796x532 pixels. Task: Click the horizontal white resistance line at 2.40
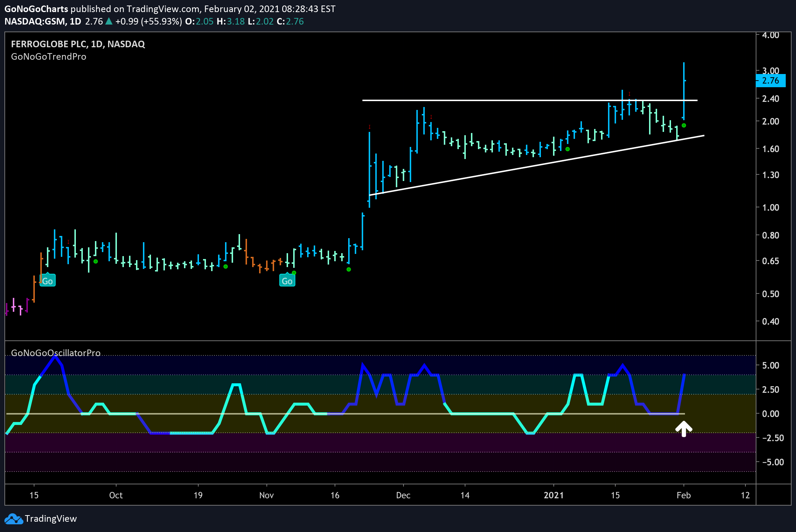tap(530, 100)
